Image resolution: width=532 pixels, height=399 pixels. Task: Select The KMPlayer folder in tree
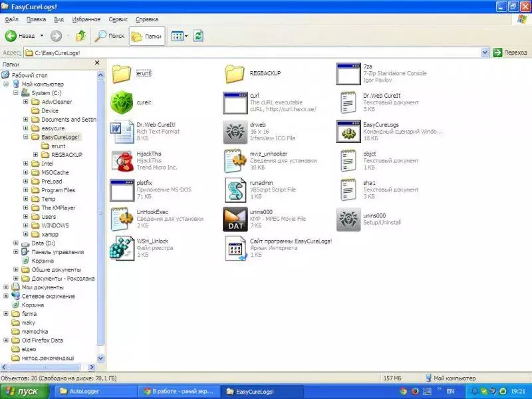coord(54,207)
